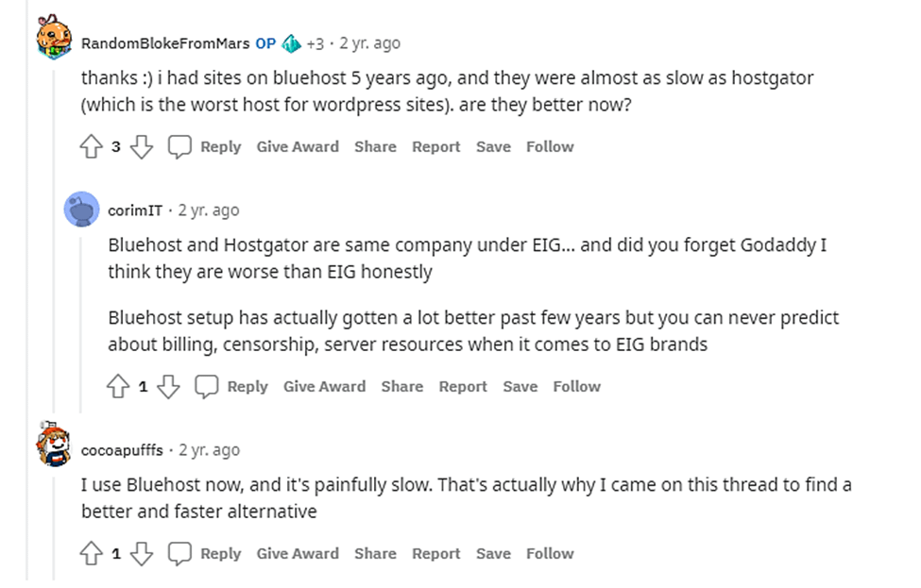Click the reply speech bubble under cocoapufffs's comment

tap(179, 553)
